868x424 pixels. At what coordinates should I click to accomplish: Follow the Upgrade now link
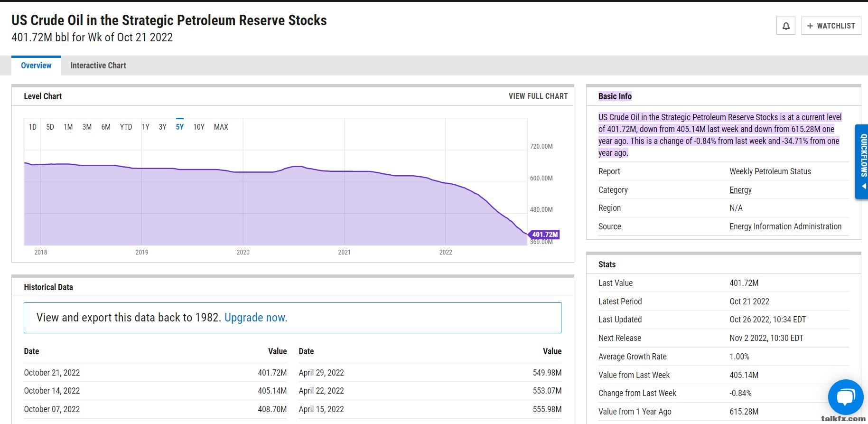point(256,318)
